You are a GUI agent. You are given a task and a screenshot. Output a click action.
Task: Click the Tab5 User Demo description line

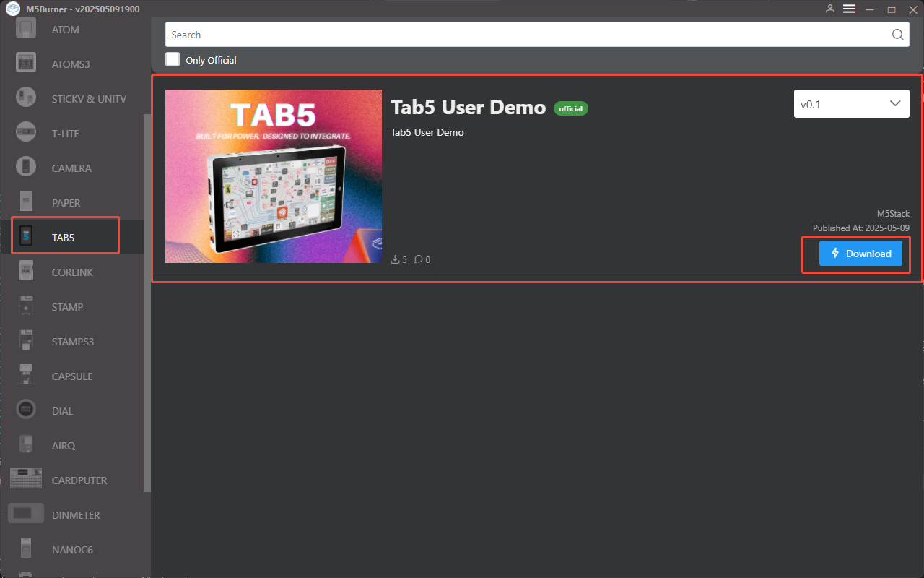point(427,132)
